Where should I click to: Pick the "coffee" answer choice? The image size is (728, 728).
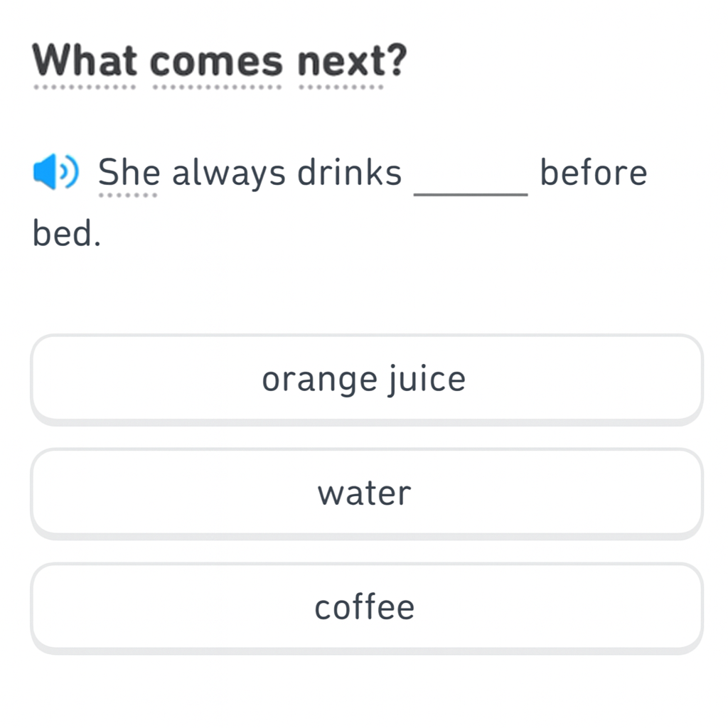tap(366, 606)
